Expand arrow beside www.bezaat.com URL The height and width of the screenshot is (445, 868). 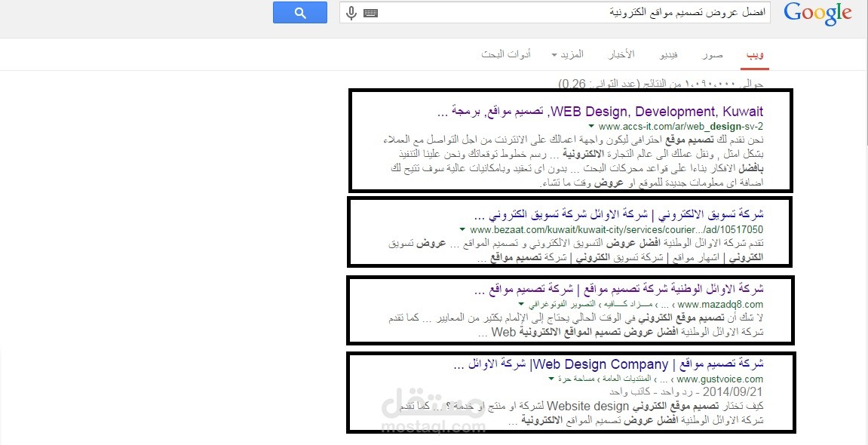[462, 229]
